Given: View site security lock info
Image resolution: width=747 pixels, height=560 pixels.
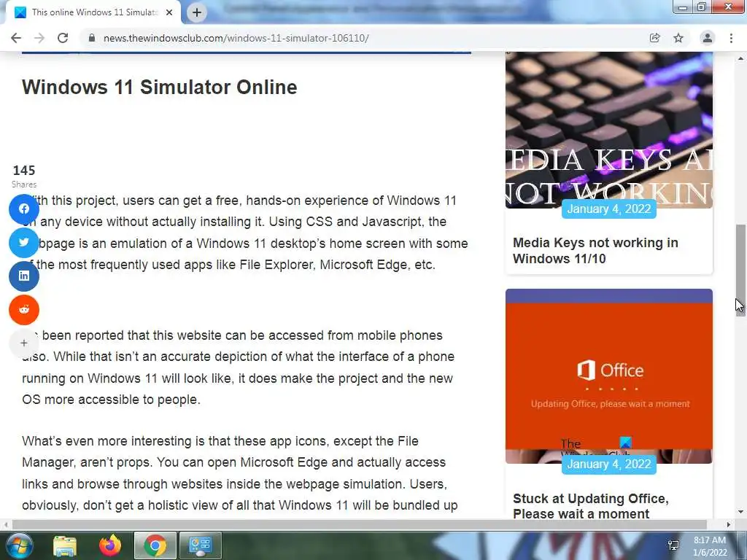Looking at the screenshot, I should (x=92, y=38).
